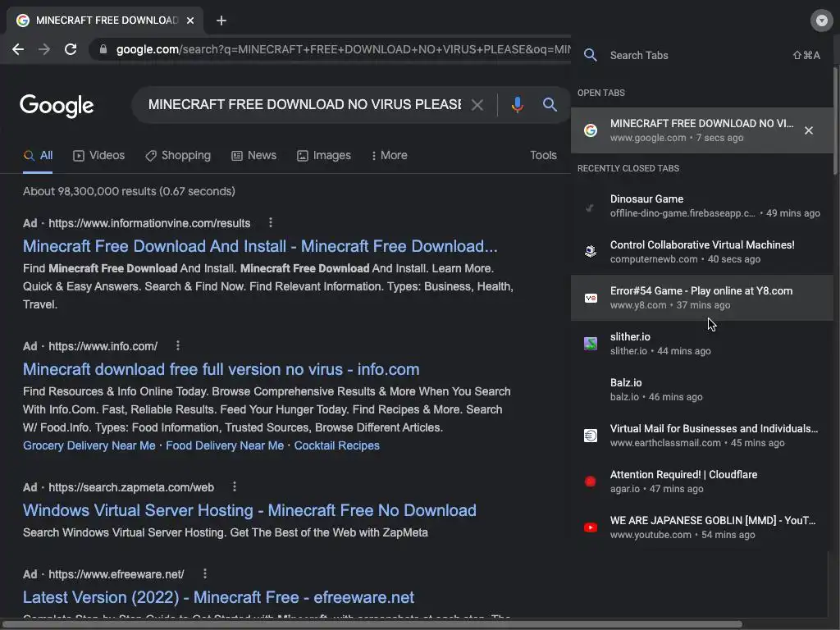This screenshot has height=630, width=840.
Task: Switch to the News tab
Action: (254, 155)
